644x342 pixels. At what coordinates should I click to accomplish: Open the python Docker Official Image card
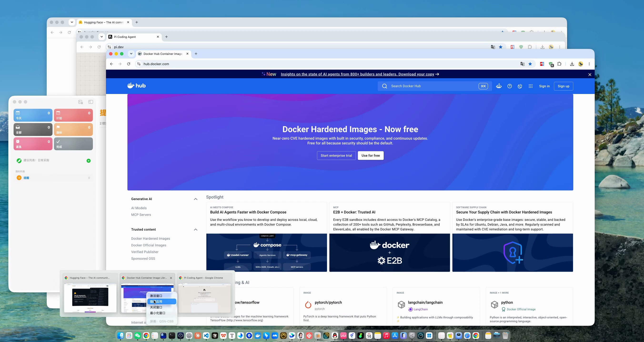click(x=529, y=307)
